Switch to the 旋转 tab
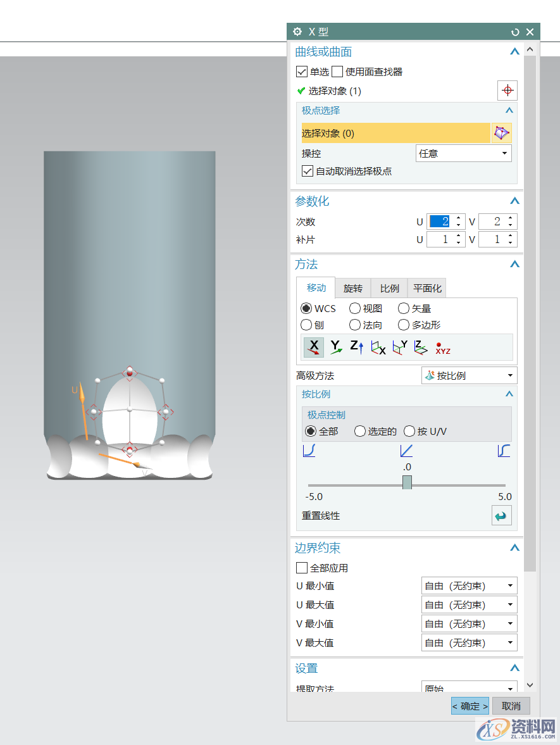 pos(352,289)
